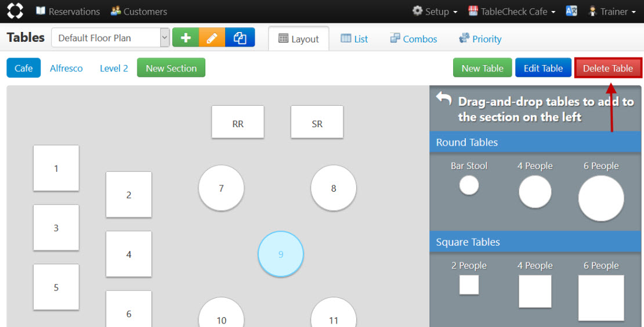Select the SR table
The height and width of the screenshot is (327, 644).
tap(317, 122)
